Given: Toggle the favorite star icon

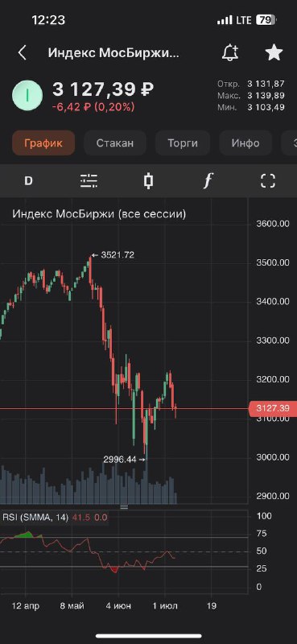Looking at the screenshot, I should click(274, 53).
